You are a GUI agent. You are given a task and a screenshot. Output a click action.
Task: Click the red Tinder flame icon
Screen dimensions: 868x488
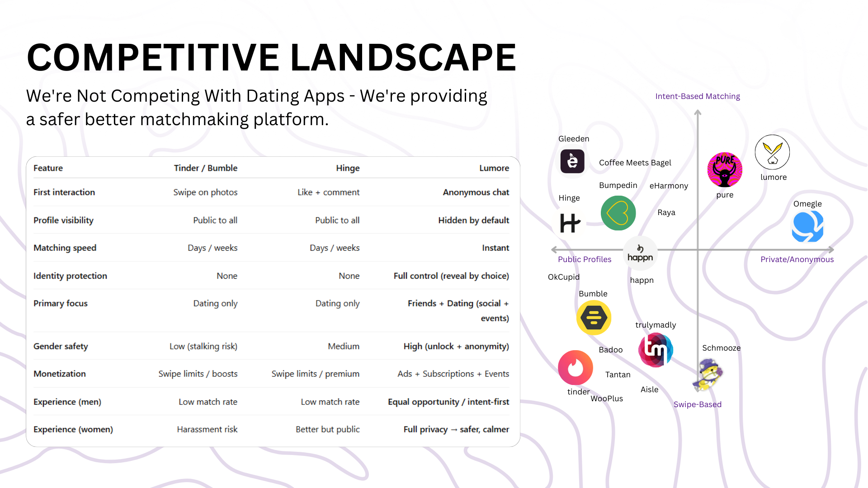tap(576, 368)
